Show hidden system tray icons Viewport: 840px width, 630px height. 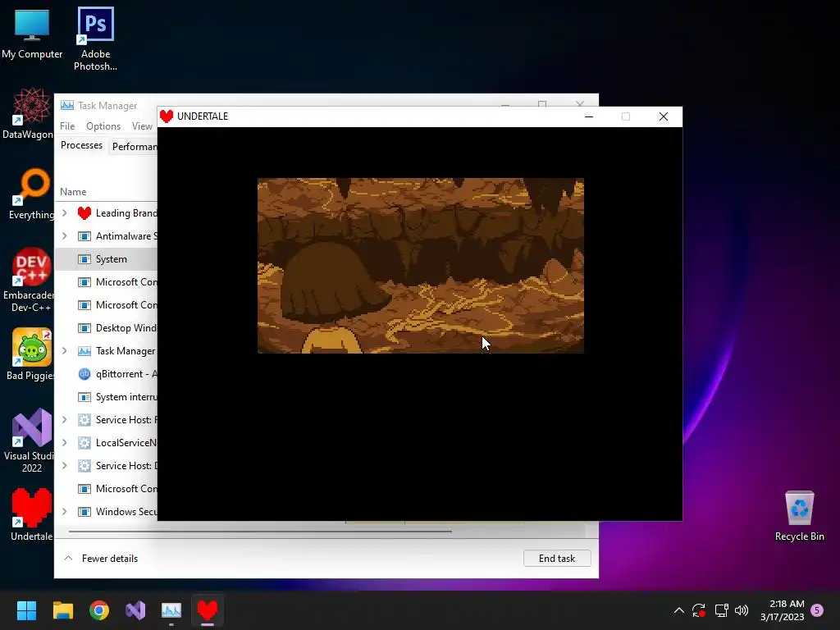click(678, 610)
